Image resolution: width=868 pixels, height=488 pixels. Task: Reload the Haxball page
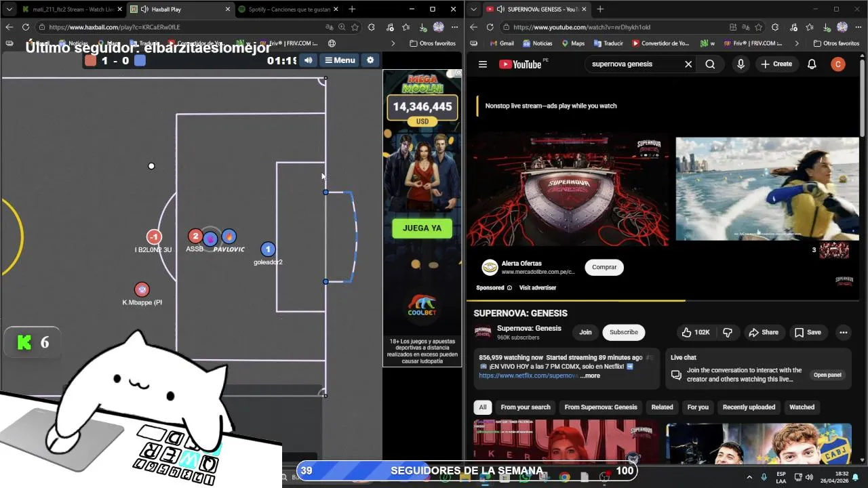26,27
